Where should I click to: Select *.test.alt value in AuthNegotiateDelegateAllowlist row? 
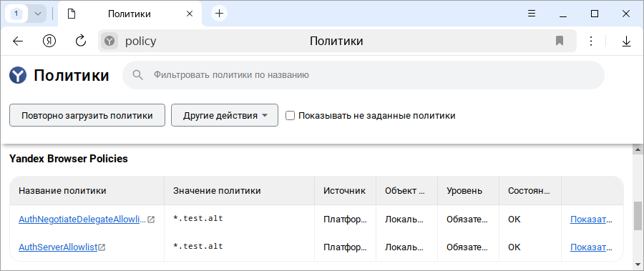[198, 218]
